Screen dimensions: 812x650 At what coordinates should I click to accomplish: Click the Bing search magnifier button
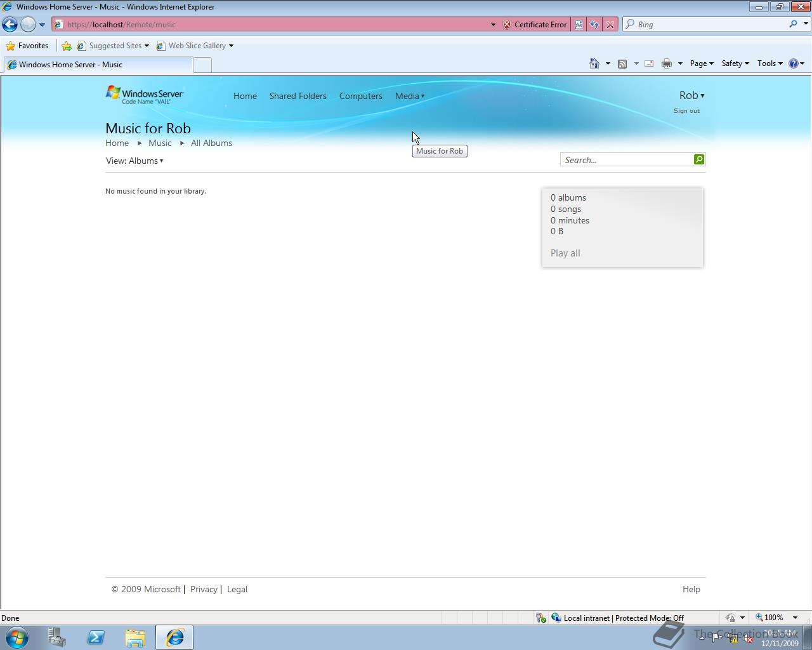[x=793, y=24]
